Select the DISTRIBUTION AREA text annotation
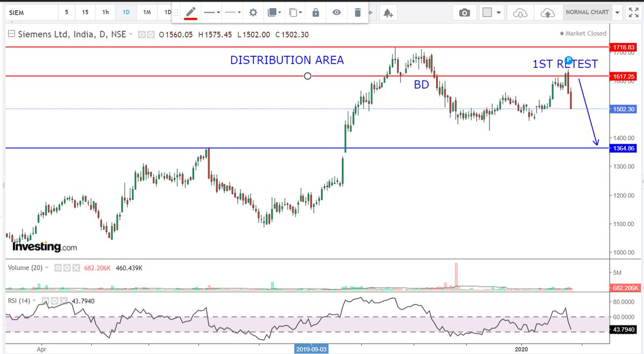Screen dimensions: 644x354 pos(287,60)
